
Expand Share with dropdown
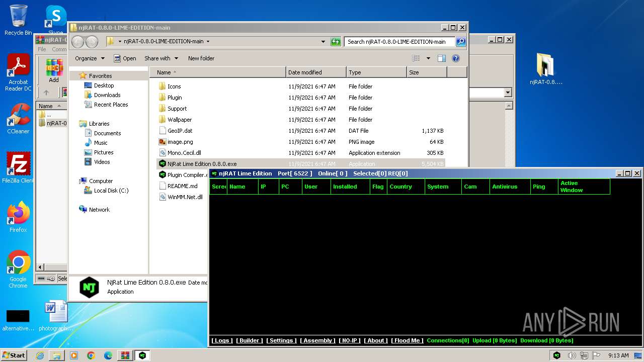point(161,58)
